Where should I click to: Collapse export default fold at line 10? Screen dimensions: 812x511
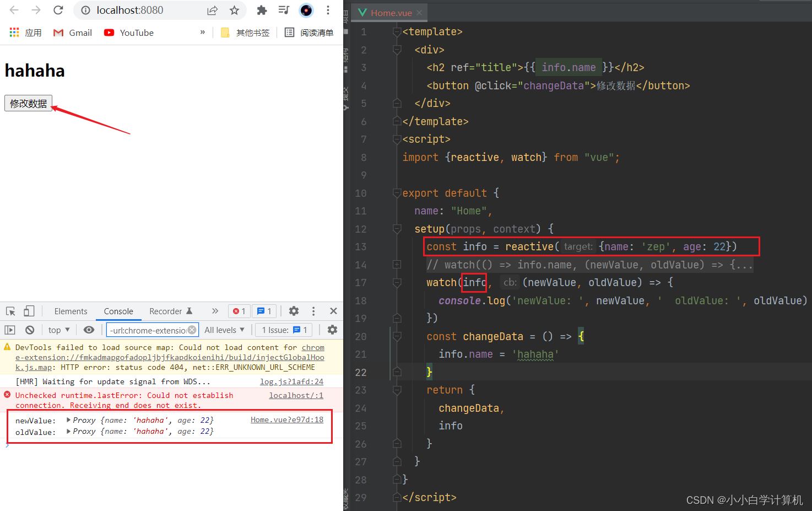pyautogui.click(x=397, y=193)
